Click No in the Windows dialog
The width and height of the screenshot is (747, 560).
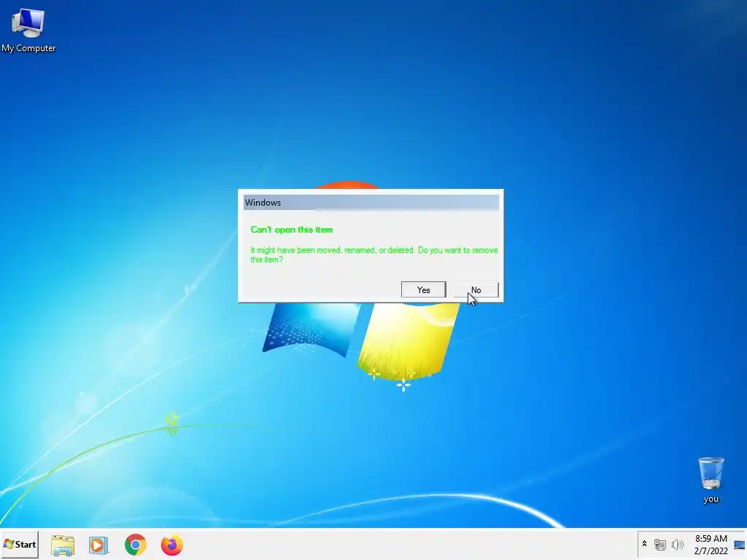(476, 289)
